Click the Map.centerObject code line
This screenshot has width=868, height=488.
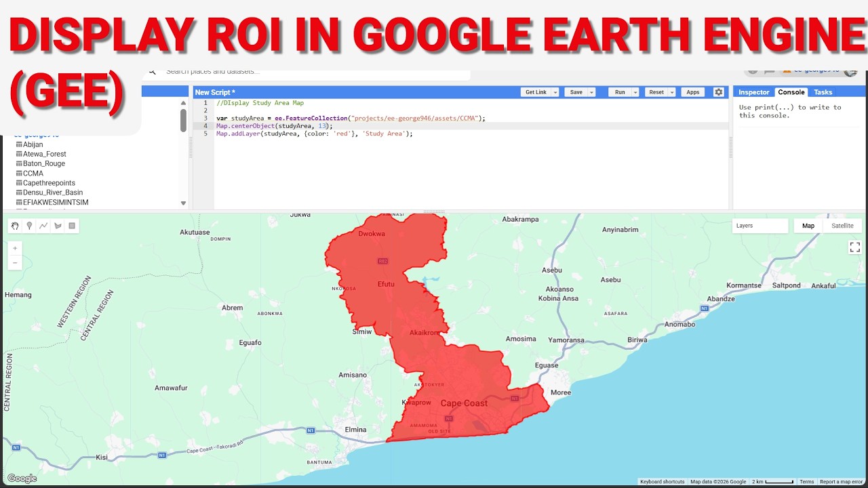(275, 126)
